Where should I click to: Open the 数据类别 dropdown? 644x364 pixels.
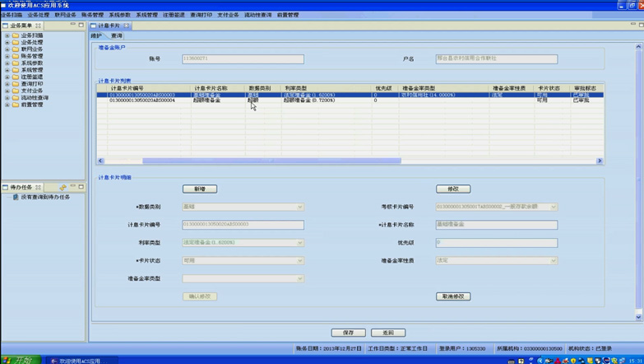(299, 207)
